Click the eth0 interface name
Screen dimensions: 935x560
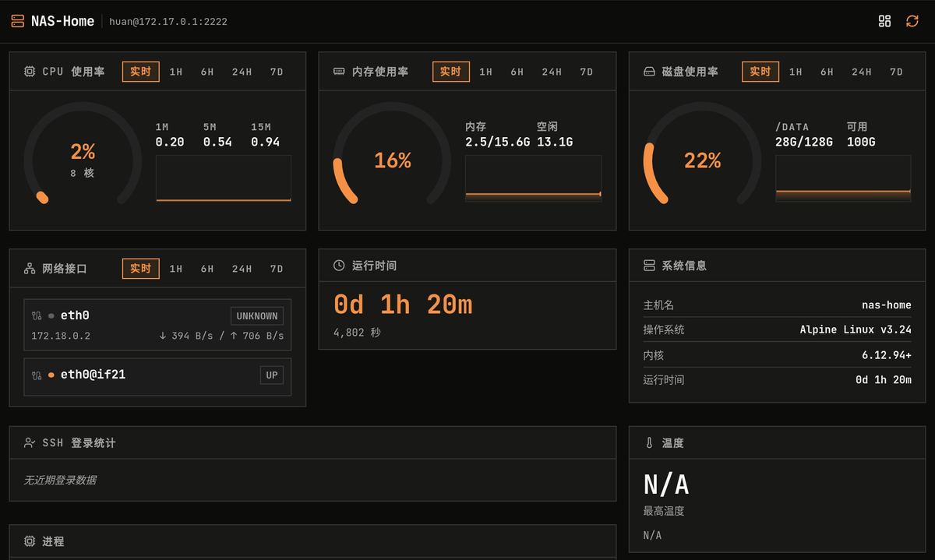[75, 315]
